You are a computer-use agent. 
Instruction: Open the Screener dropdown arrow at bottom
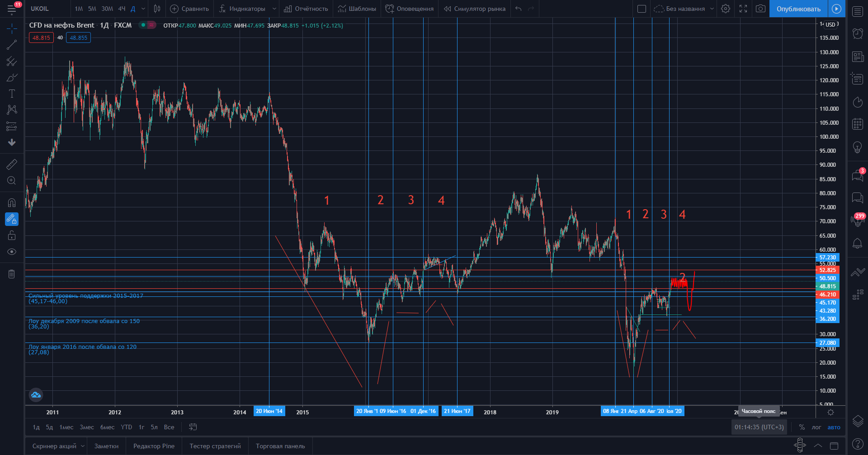83,446
